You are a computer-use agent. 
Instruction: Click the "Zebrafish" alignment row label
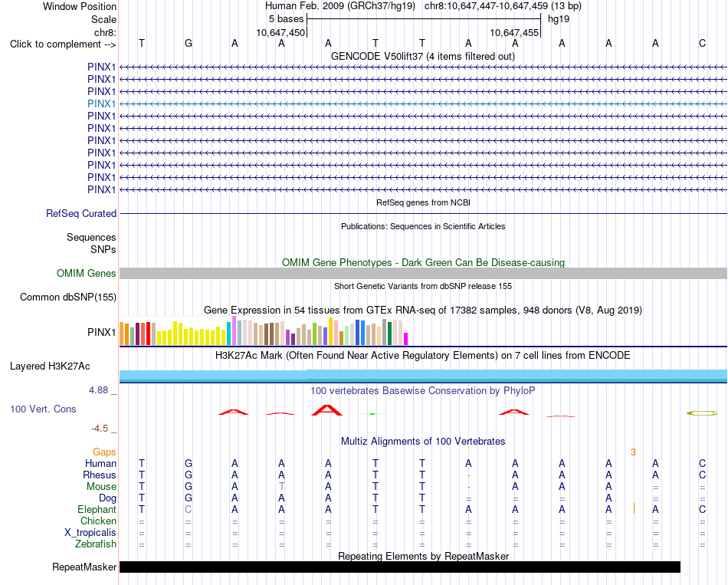click(96, 544)
